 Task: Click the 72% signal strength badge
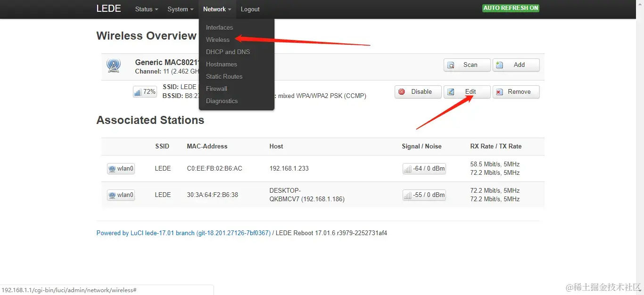145,92
